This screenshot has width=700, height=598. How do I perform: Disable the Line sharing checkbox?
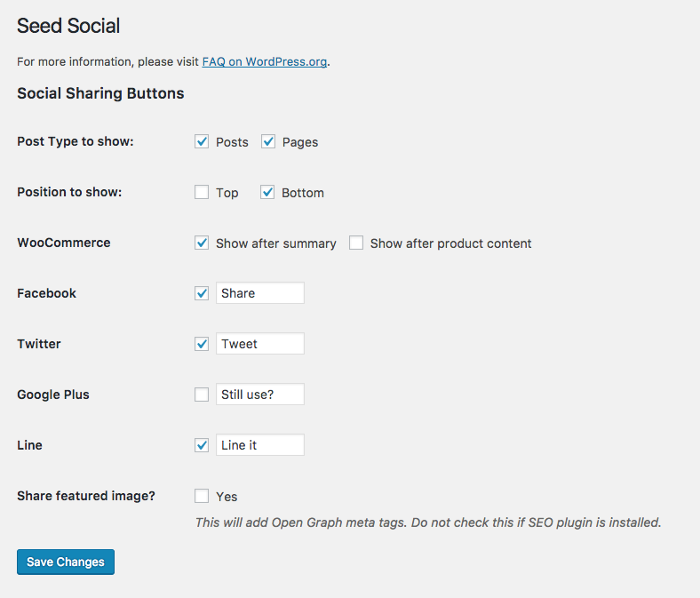point(202,445)
